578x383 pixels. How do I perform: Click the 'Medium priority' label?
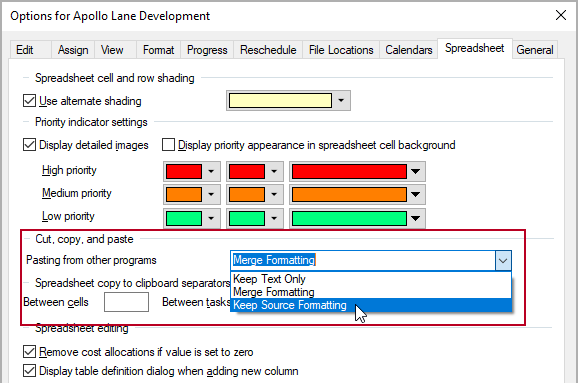[76, 193]
